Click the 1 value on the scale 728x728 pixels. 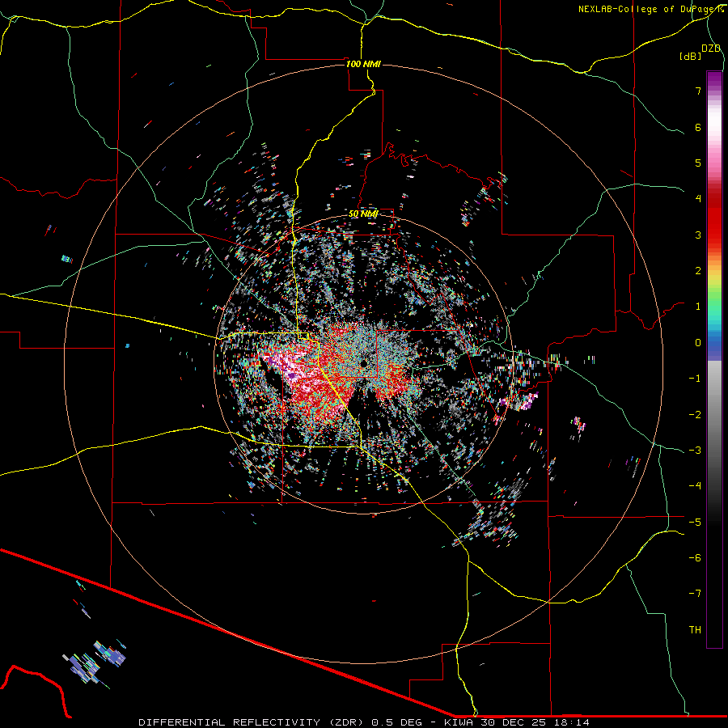698,307
